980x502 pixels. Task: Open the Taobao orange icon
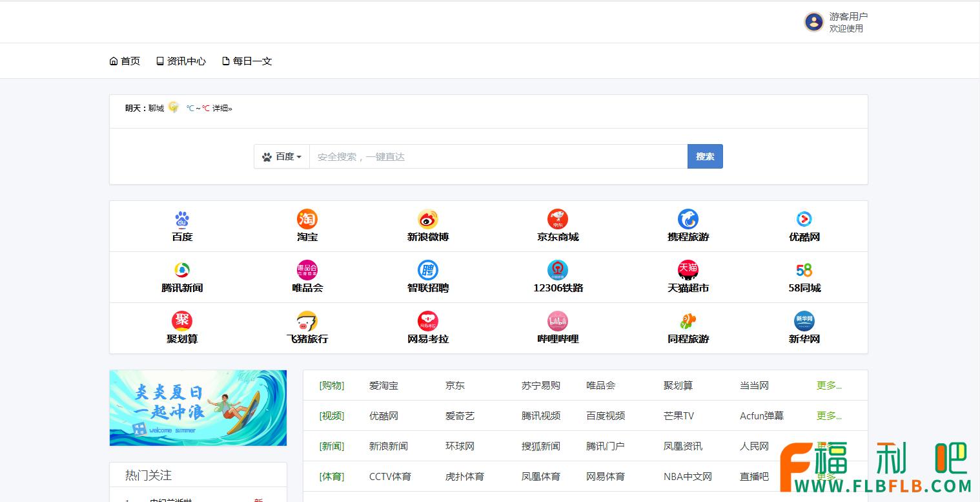click(x=307, y=219)
